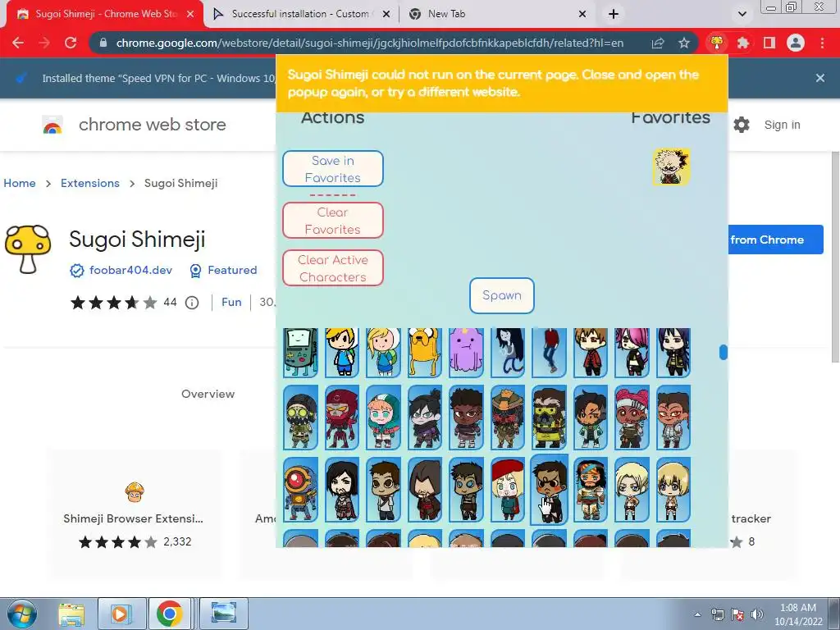Open the Chrome profile avatar menu
The image size is (840, 630).
pyautogui.click(x=796, y=43)
